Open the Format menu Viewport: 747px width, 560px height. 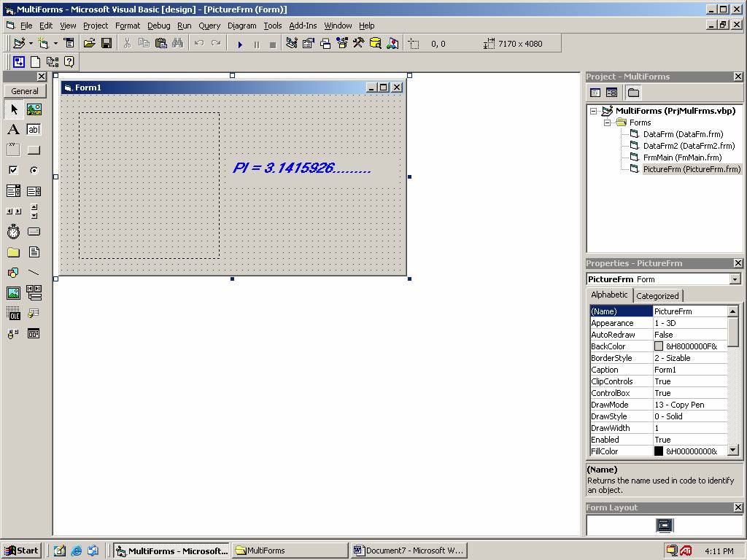[127, 26]
